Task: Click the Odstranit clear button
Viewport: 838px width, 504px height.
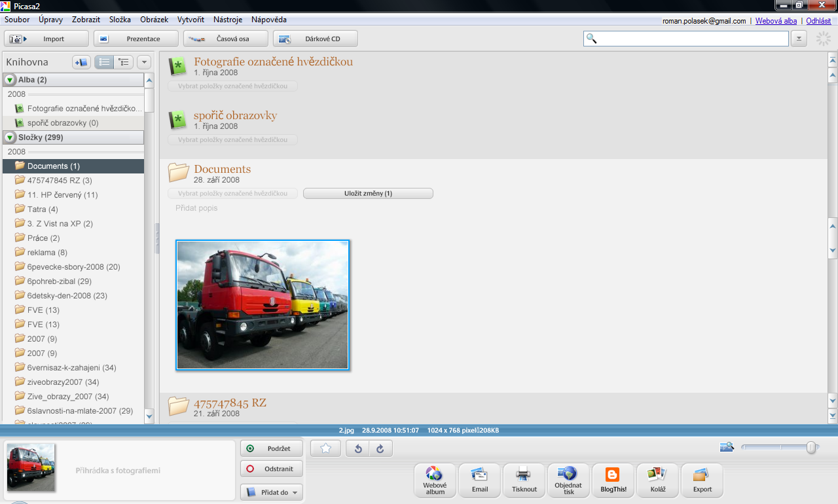Action: (272, 469)
